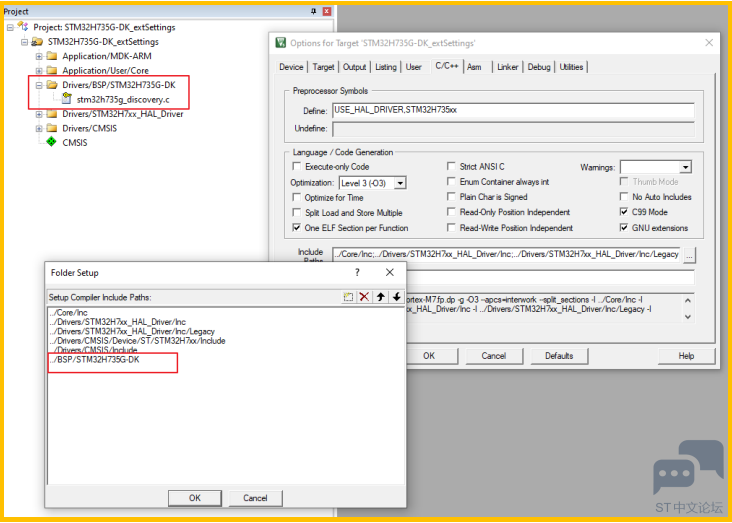Image resolution: width=732 pixels, height=523 pixels.
Task: Click the red delete path icon in Folder Setup
Action: pos(364,297)
